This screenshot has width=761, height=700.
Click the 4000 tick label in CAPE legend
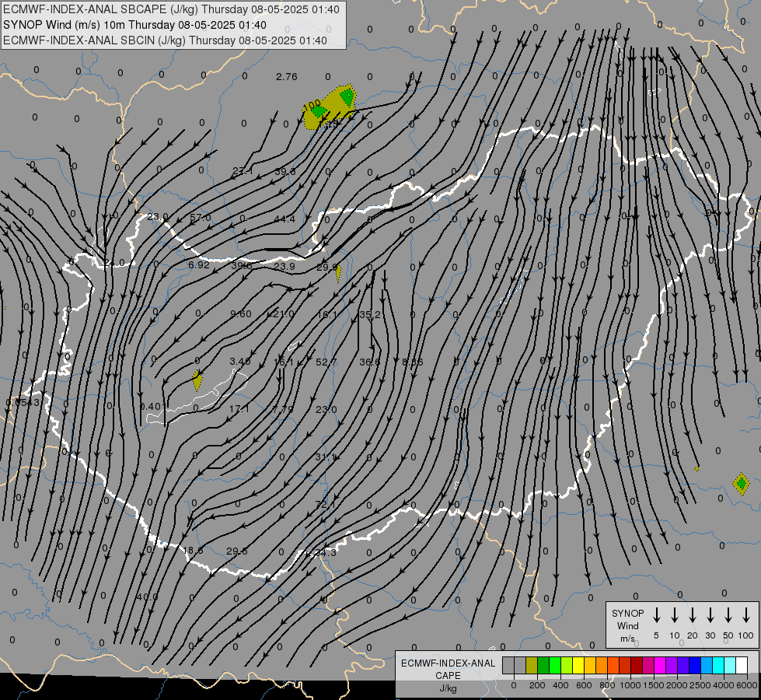click(x=724, y=685)
